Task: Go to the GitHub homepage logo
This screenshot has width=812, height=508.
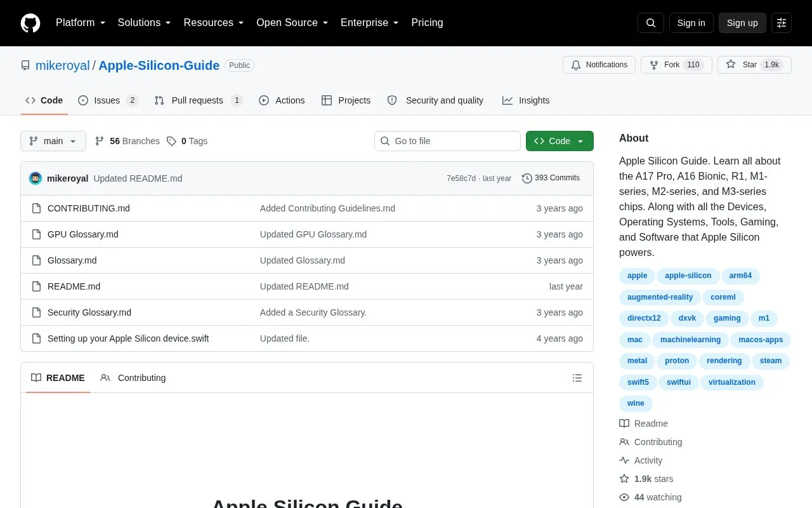Action: coord(30,23)
